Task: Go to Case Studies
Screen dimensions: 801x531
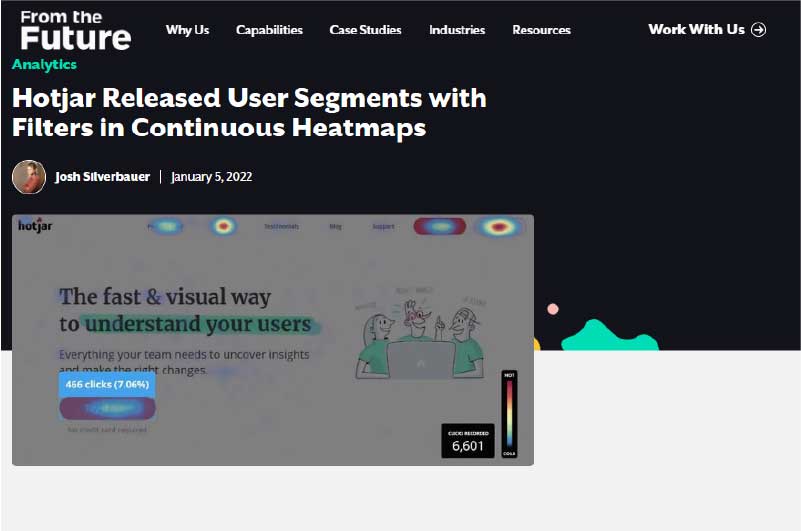Action: point(365,30)
